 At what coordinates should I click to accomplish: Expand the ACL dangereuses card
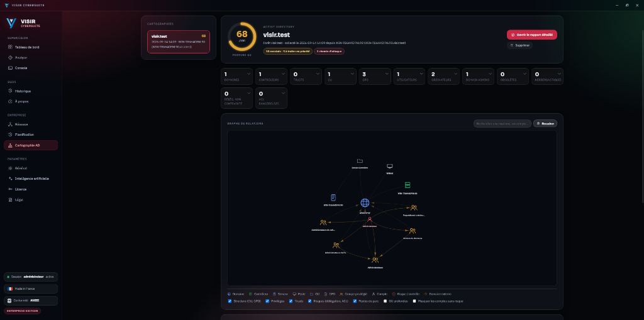coord(271,98)
